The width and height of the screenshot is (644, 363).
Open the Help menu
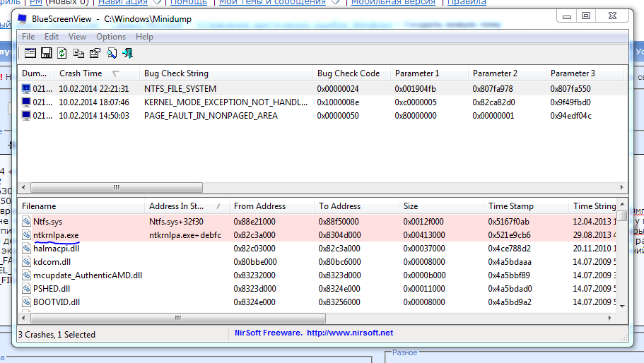[145, 37]
